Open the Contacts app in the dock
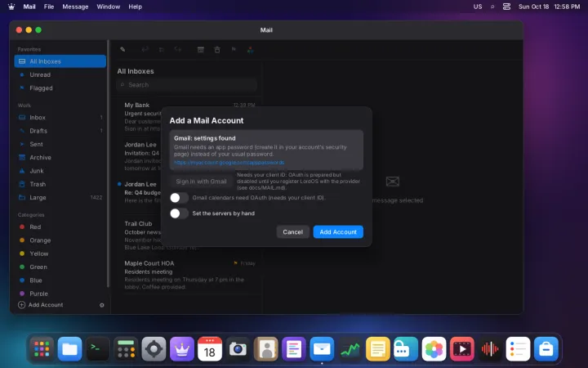Viewport: 588px width, 368px height. [266, 349]
